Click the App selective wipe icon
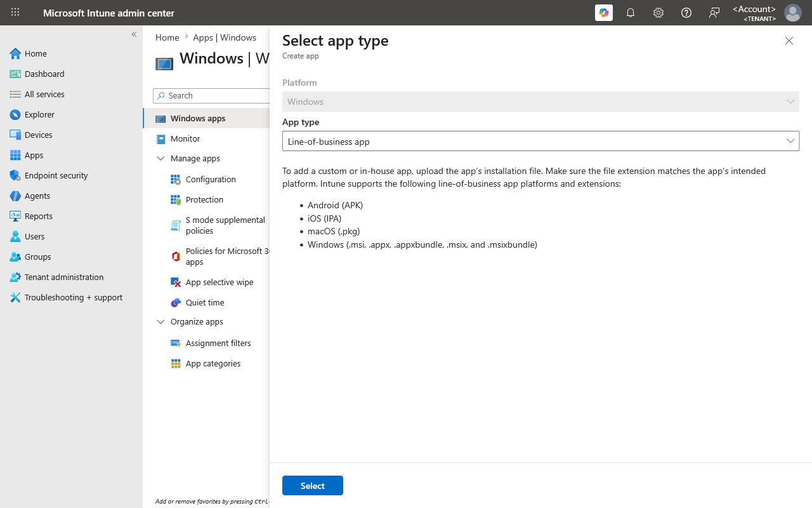 (176, 282)
